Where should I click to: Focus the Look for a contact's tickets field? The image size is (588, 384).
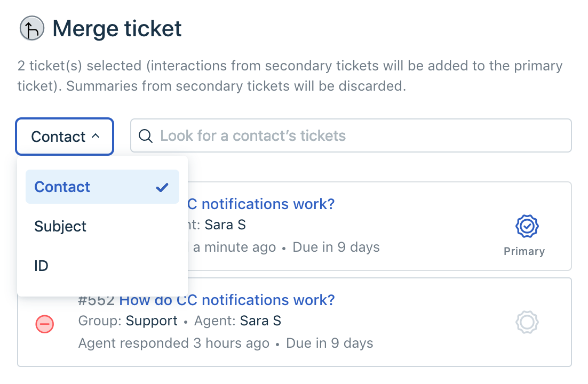357,135
